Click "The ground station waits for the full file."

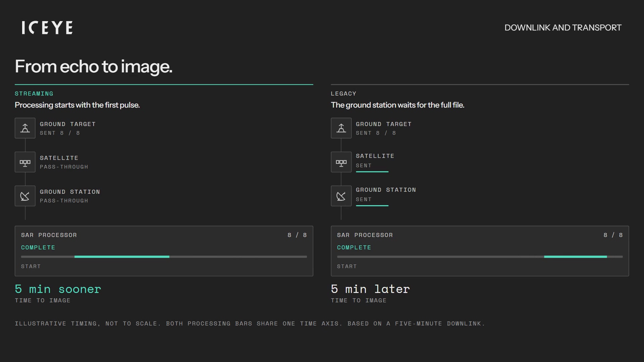[397, 105]
